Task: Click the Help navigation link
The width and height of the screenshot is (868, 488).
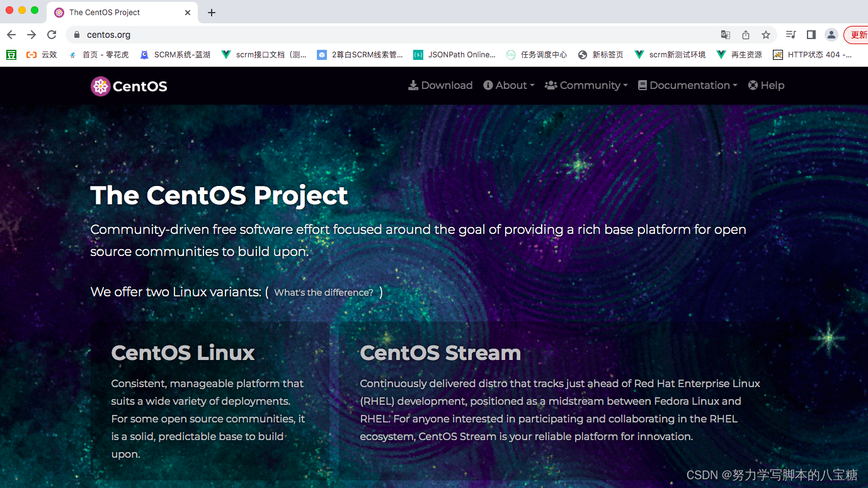Action: click(766, 85)
